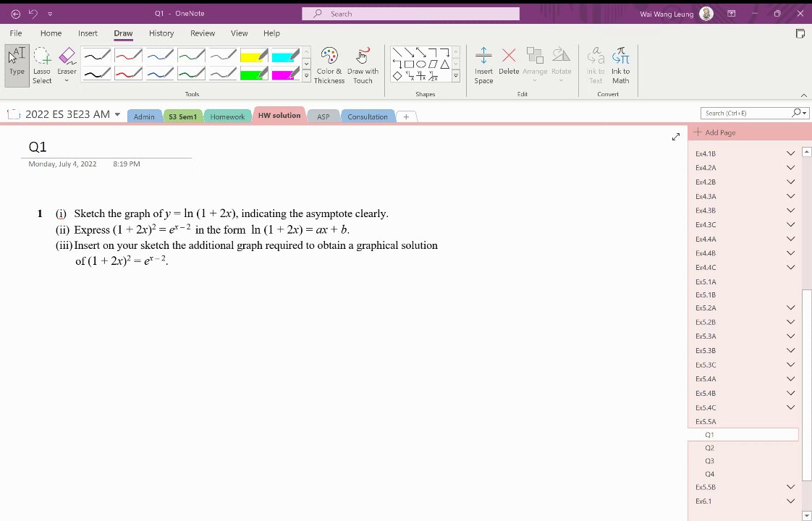812x521 pixels.
Task: Click the Add Page button
Action: [x=714, y=132]
